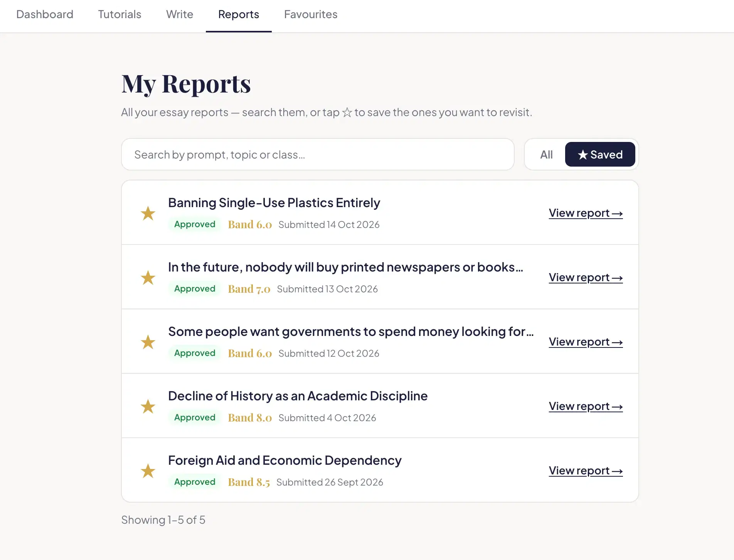Switch to the Write tab
Screen dimensions: 734x560
[x=180, y=14]
